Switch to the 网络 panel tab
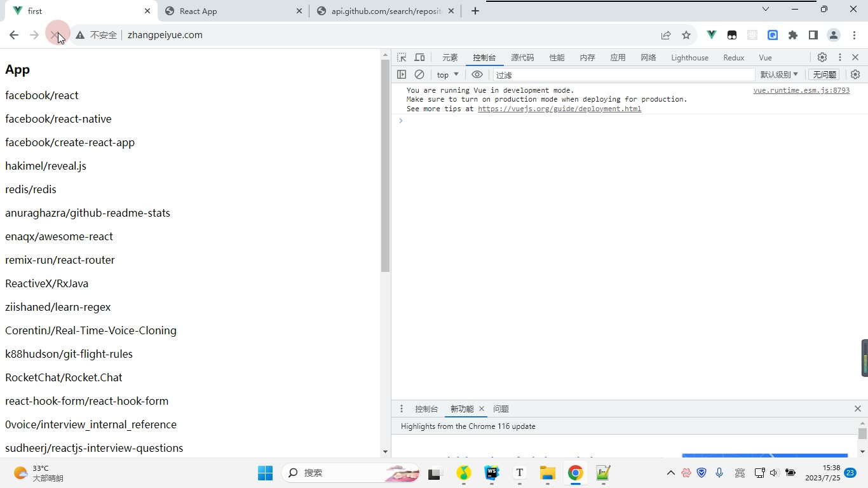 pyautogui.click(x=648, y=57)
